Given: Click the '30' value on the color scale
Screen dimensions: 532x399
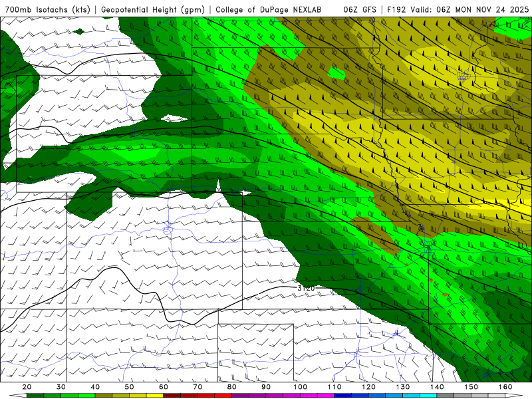Looking at the screenshot, I should (x=61, y=387).
